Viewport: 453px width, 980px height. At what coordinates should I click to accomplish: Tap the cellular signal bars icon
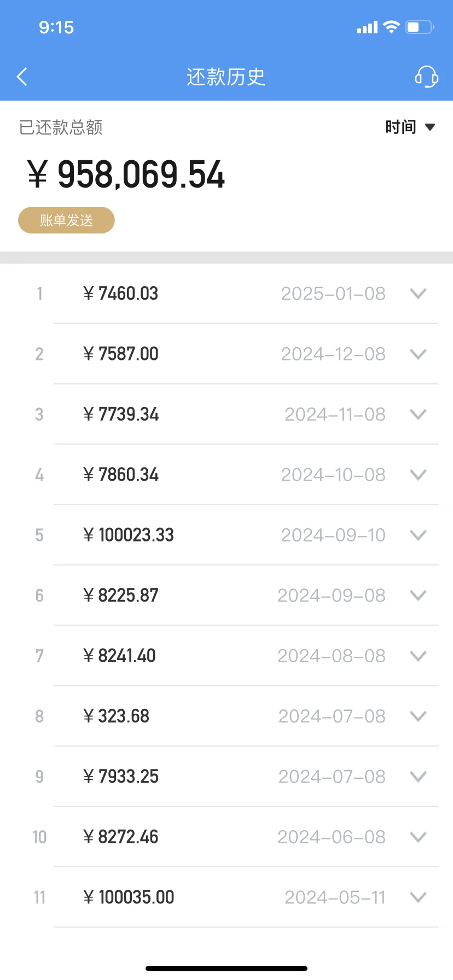click(367, 27)
